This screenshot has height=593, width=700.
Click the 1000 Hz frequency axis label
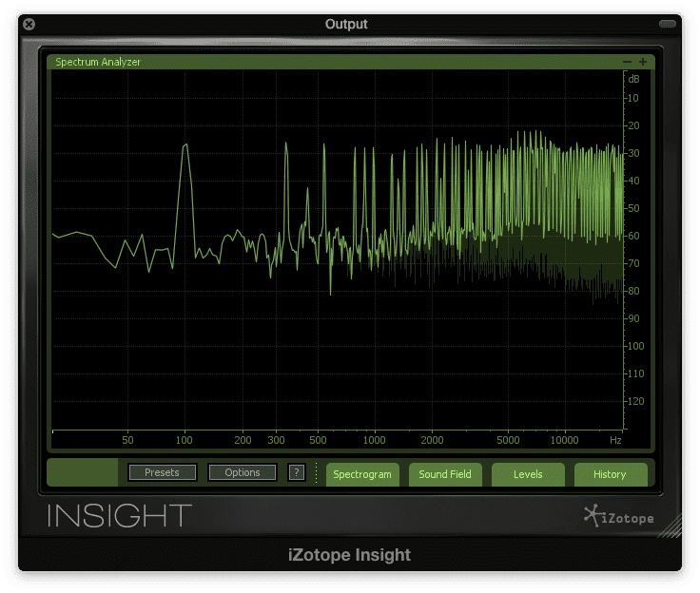[374, 440]
